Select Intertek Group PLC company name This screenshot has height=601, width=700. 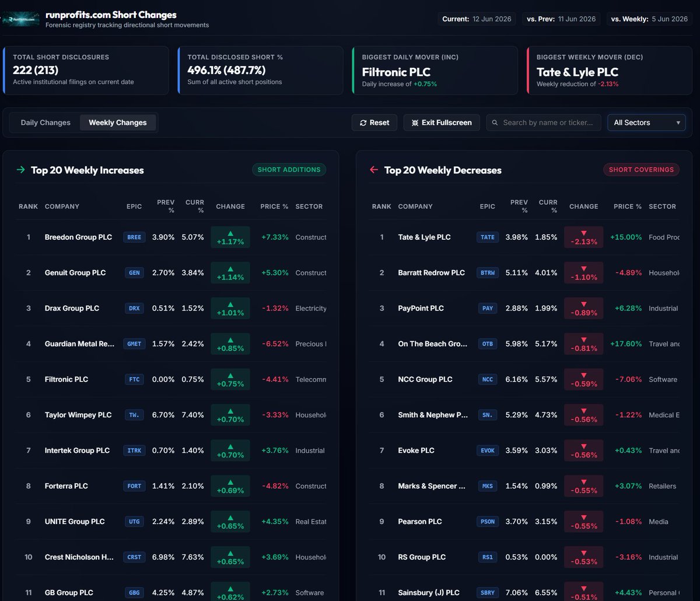[x=77, y=450]
